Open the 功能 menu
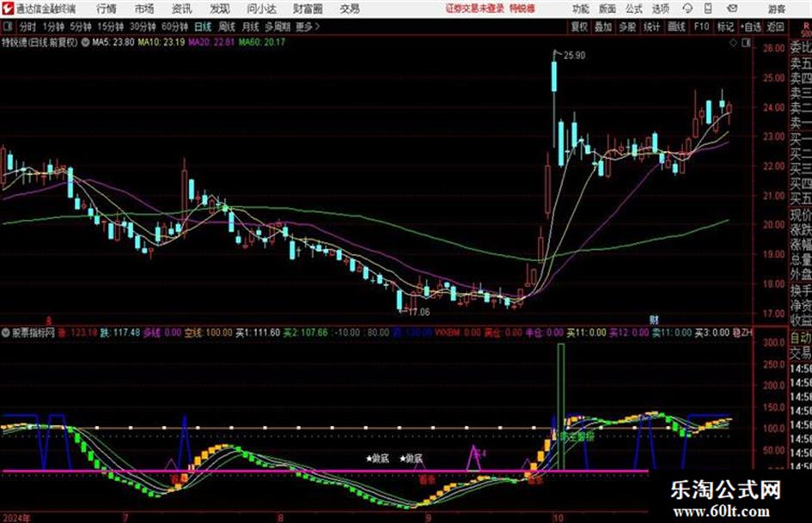 point(581,9)
